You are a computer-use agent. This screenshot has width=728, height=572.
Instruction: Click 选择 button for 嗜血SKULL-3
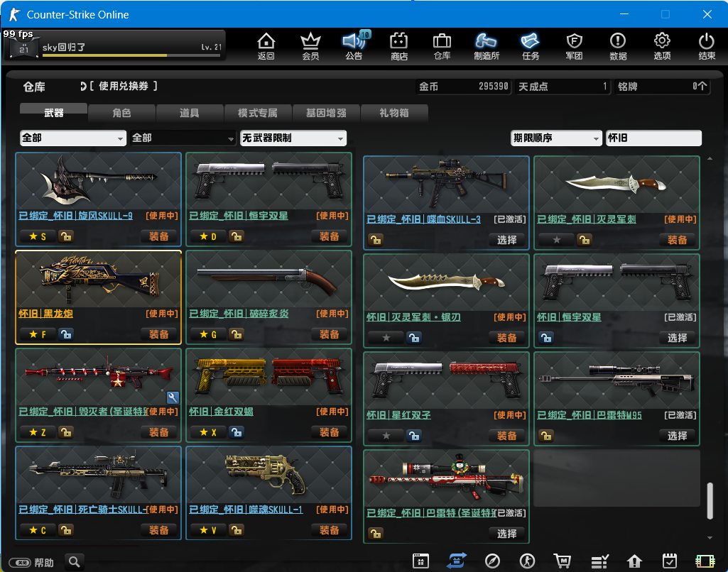pyautogui.click(x=506, y=240)
